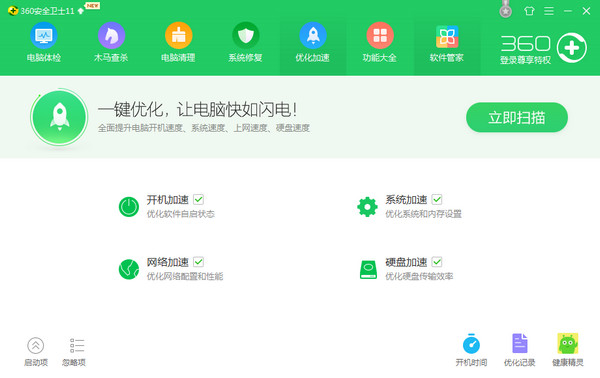The image size is (600, 378).
Task: Open the main menu hamburger icon
Action: tap(549, 11)
